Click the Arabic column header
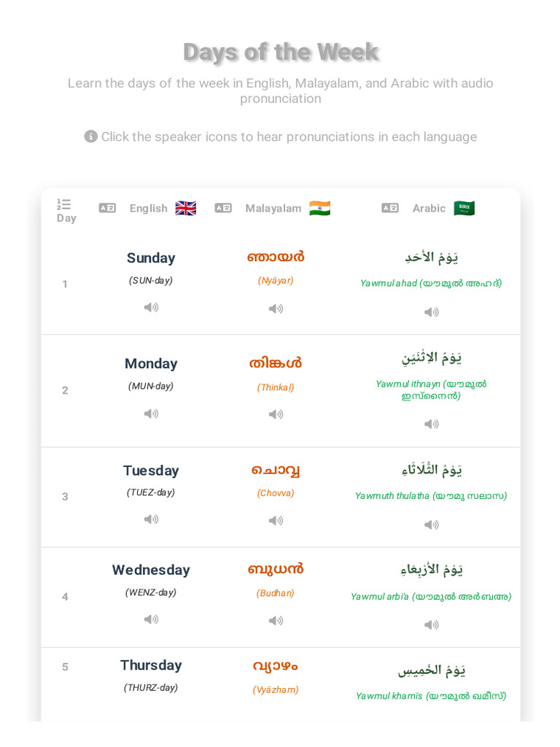The width and height of the screenshot is (560, 747). point(429,209)
